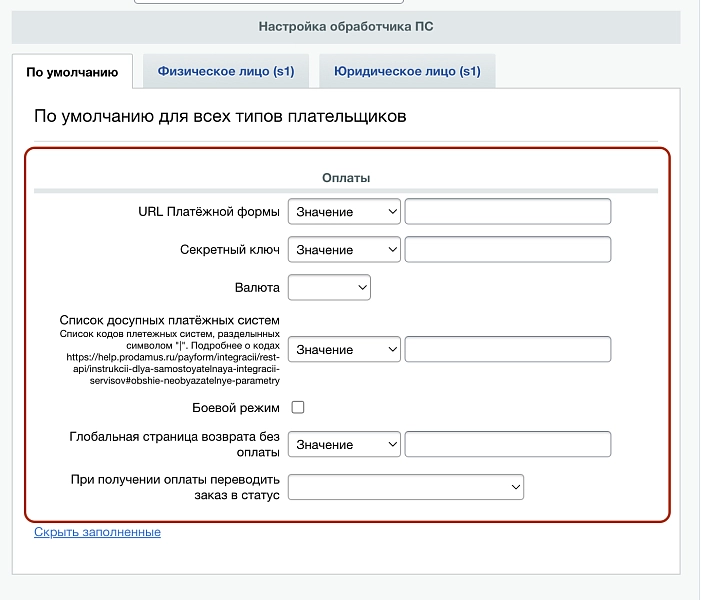
Task: Expand the order status on payment dropdown
Action: 406,487
